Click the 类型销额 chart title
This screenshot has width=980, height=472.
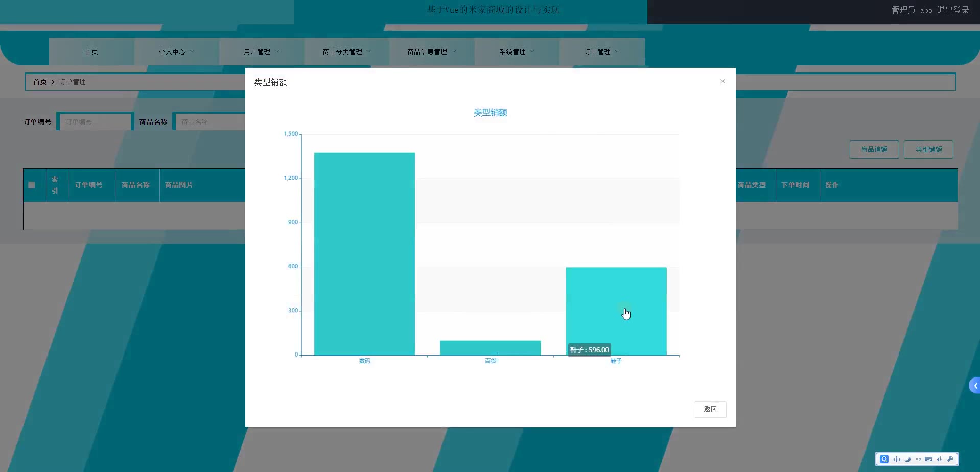click(x=491, y=113)
